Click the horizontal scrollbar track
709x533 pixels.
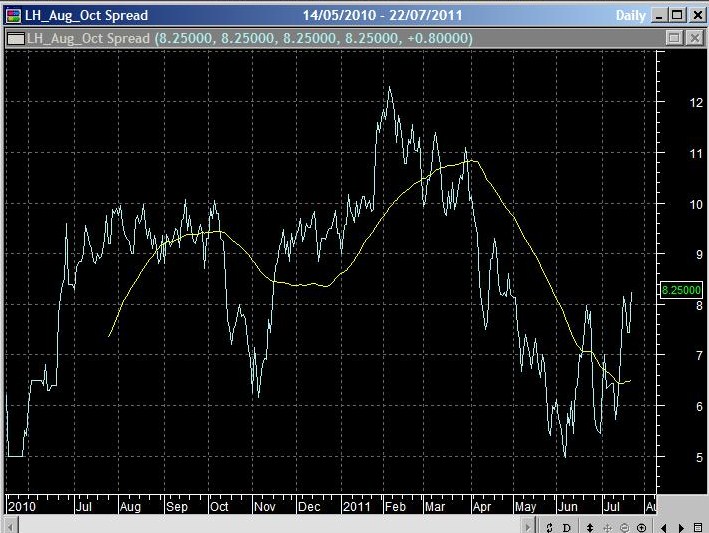click(x=269, y=526)
